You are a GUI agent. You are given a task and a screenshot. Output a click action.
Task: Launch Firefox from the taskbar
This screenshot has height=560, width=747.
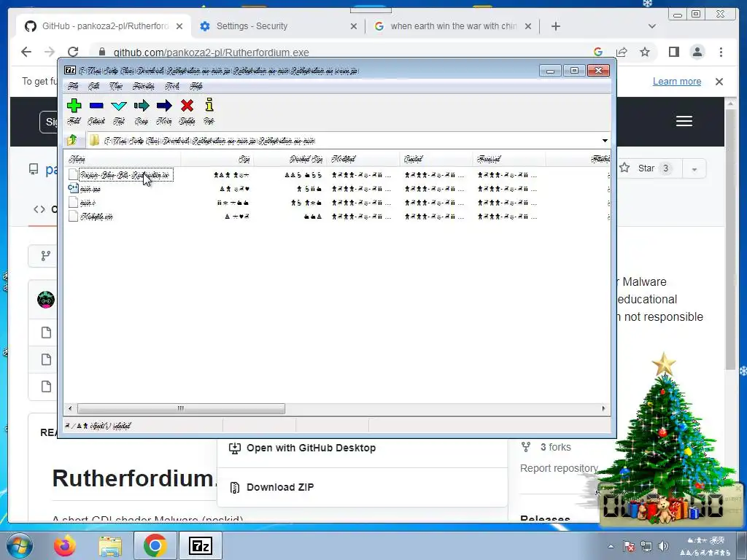(x=64, y=545)
